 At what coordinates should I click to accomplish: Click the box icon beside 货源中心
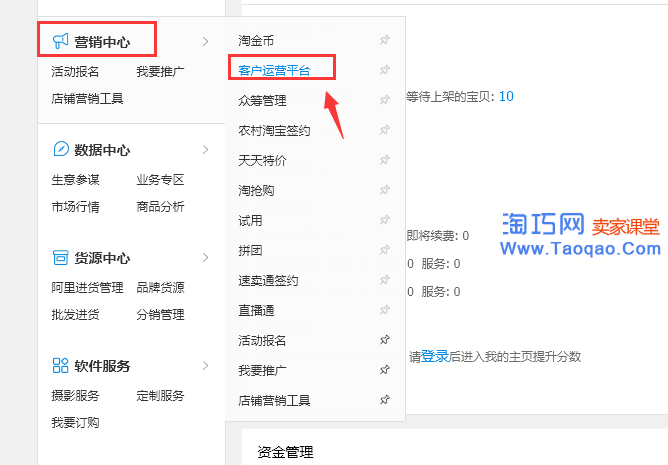(60, 257)
